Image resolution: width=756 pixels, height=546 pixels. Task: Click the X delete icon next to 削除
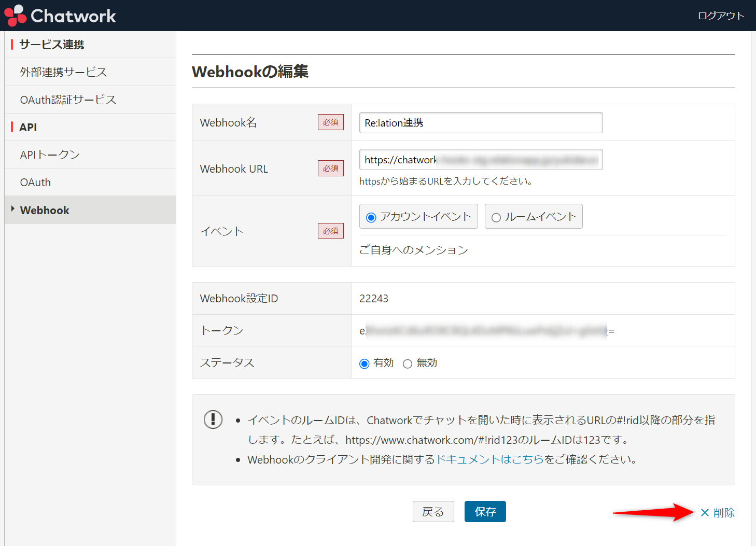coord(705,513)
